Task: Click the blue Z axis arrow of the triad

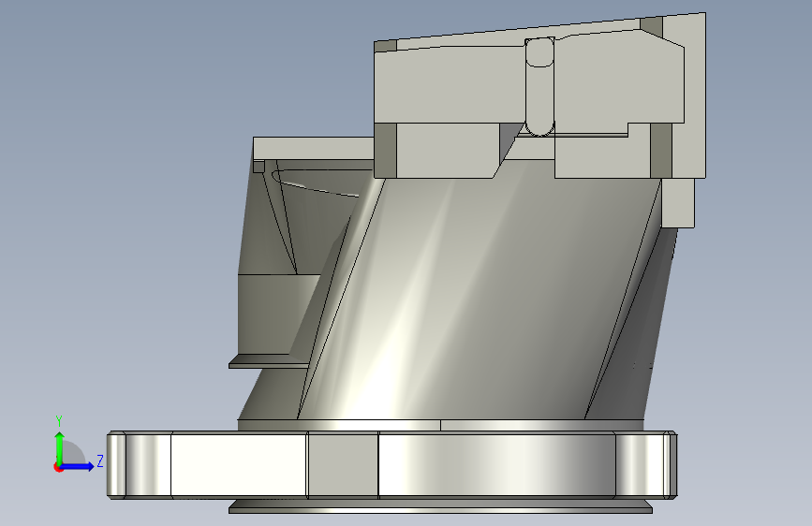Action: [x=78, y=466]
